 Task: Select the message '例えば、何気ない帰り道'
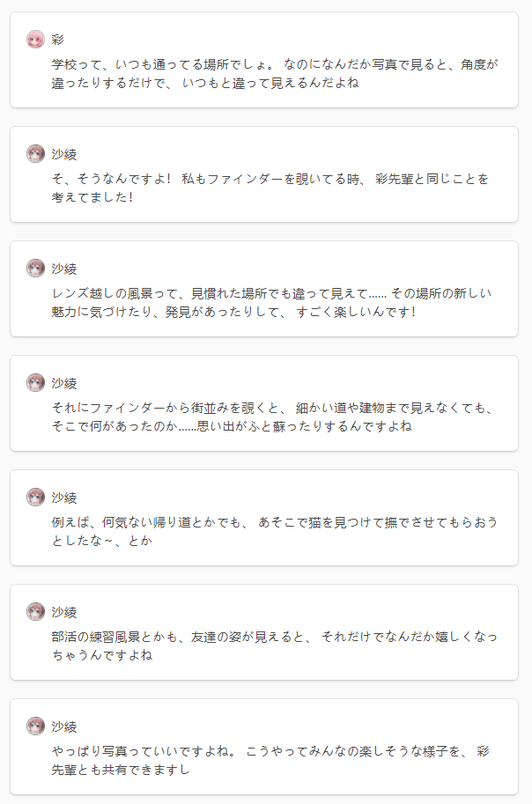click(275, 531)
